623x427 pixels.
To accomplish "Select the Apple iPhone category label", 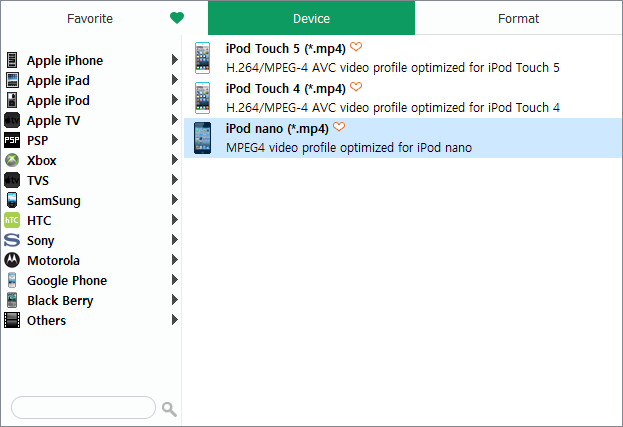I will pos(65,61).
